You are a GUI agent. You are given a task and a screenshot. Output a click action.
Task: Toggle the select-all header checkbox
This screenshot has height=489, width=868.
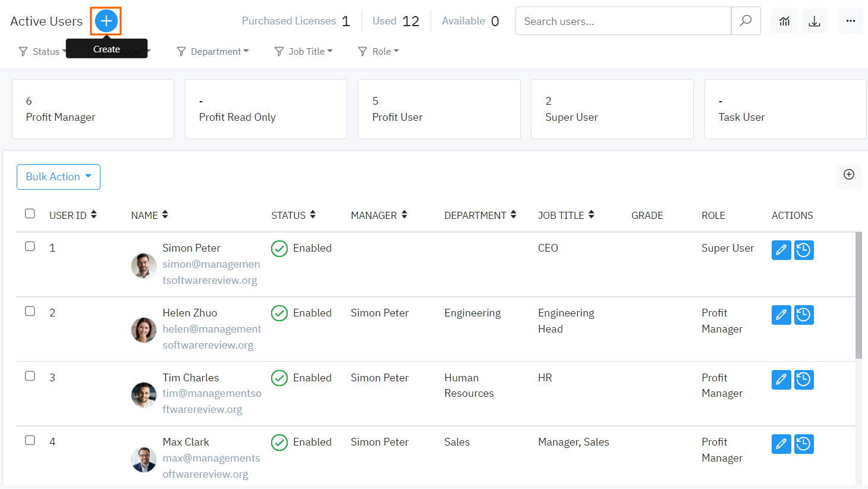[x=30, y=214]
